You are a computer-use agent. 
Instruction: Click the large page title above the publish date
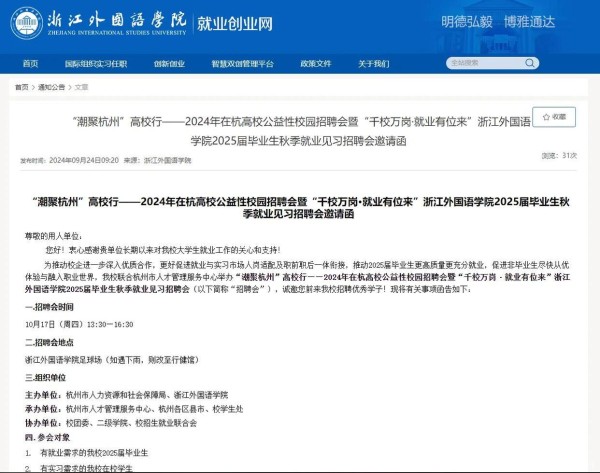tap(302, 131)
